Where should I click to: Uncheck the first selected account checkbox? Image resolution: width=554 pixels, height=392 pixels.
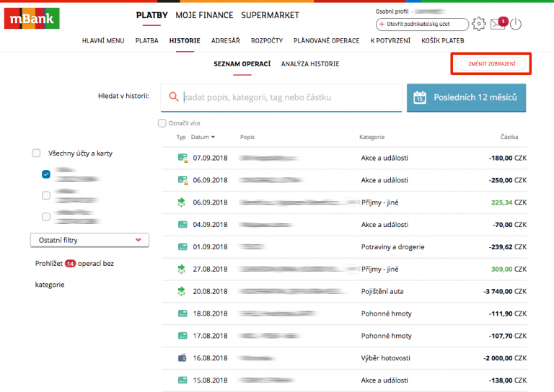46,174
